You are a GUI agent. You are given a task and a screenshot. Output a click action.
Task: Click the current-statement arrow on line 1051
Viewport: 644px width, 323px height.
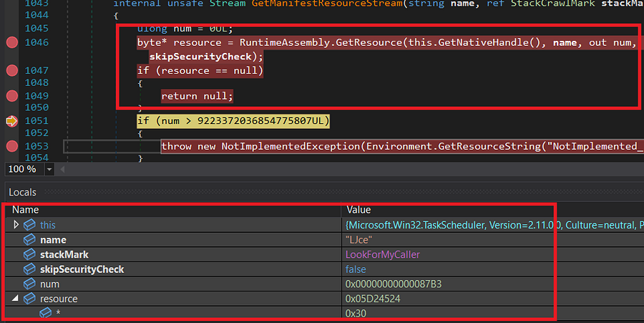(x=12, y=121)
